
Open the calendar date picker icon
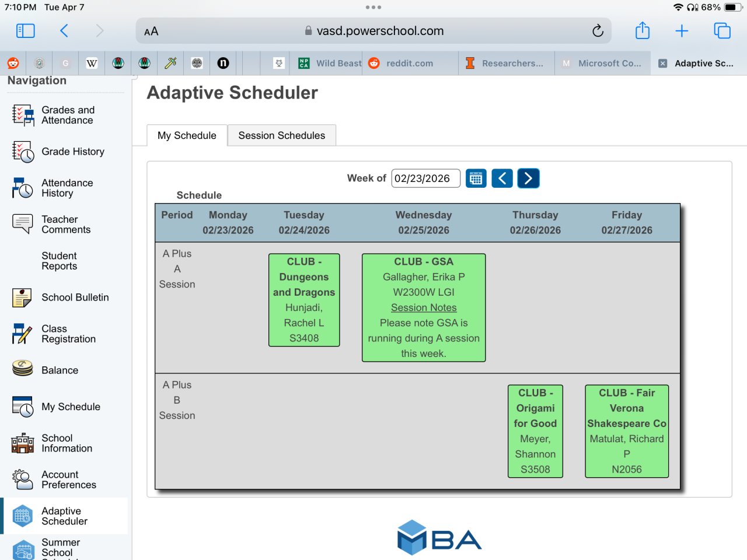point(476,178)
